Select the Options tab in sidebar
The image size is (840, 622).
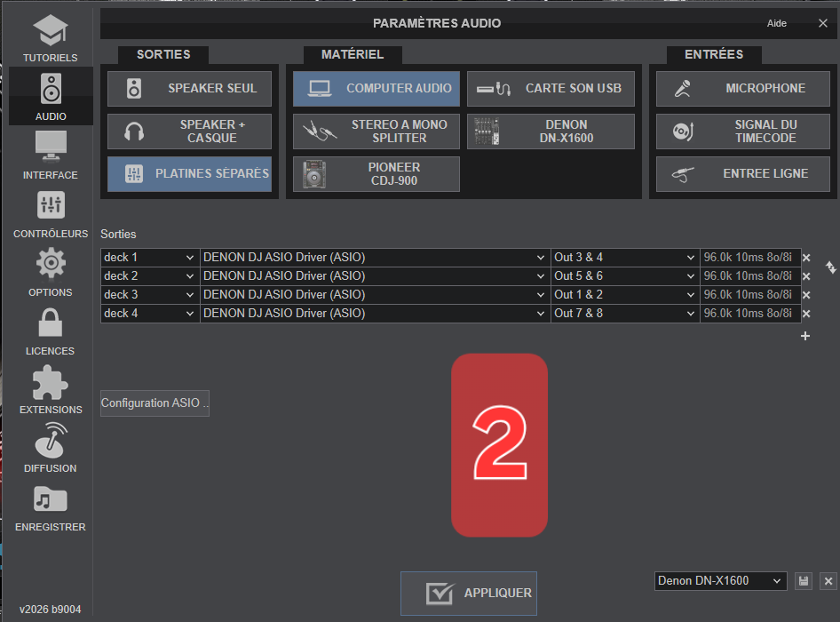(x=51, y=272)
